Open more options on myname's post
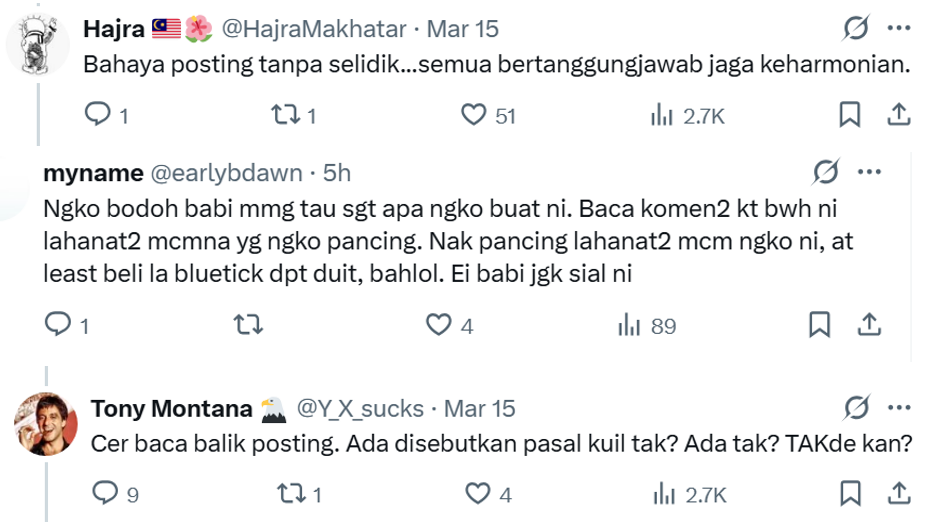This screenshot has width=939, height=522. (x=869, y=172)
